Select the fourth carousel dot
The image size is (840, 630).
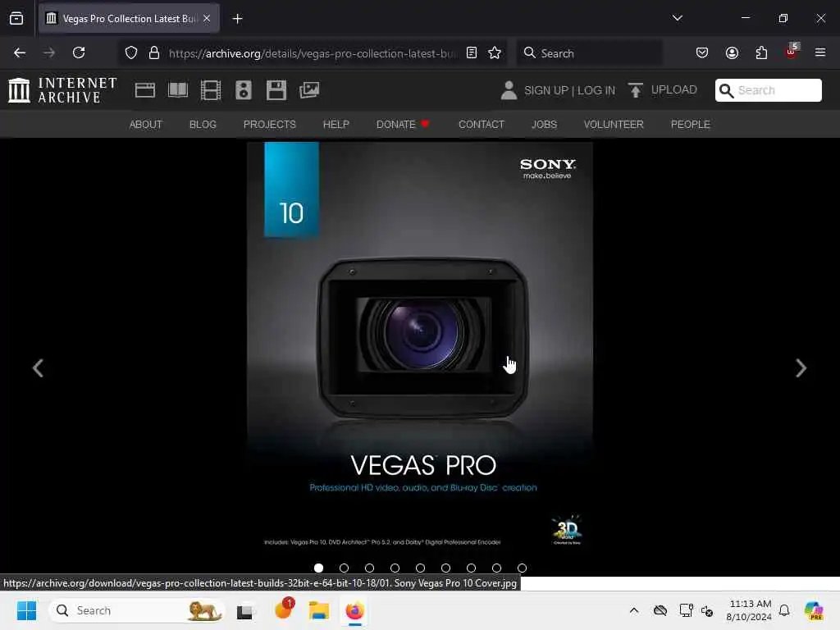(395, 568)
